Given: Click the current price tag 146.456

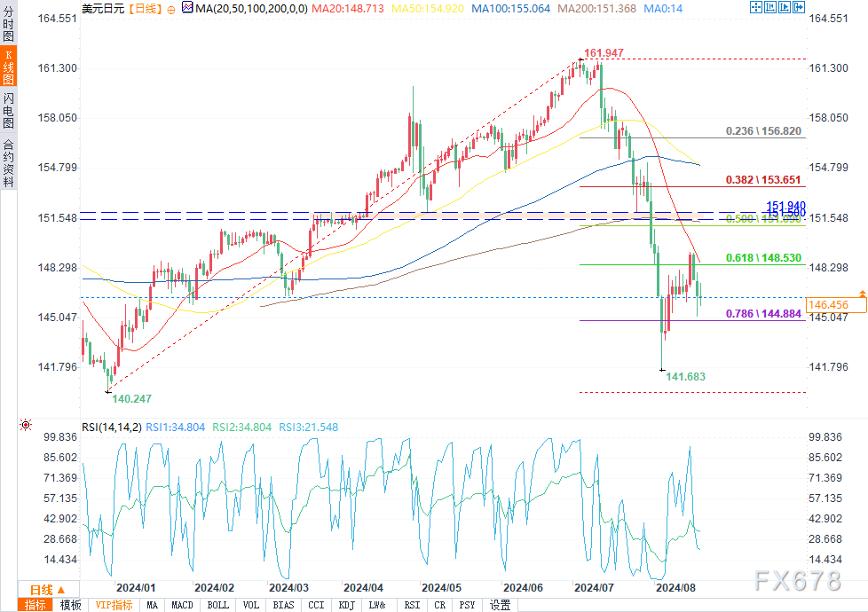Looking at the screenshot, I should click(x=836, y=305).
